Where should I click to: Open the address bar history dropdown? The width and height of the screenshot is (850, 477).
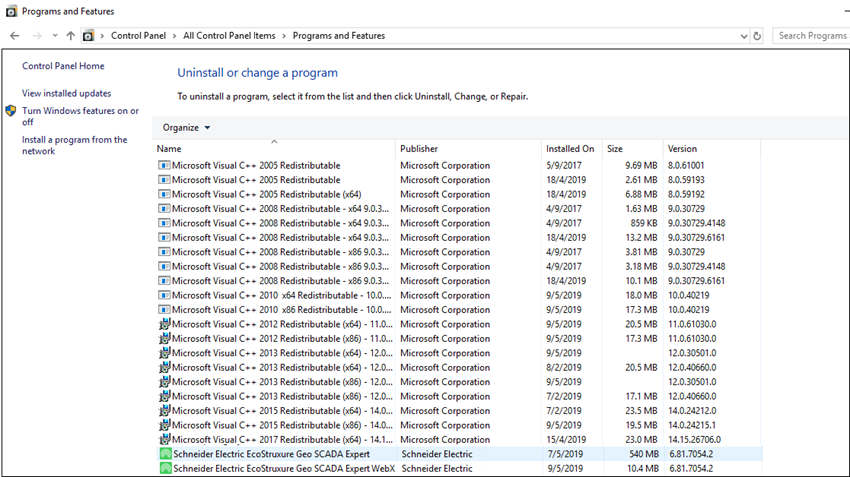[744, 36]
